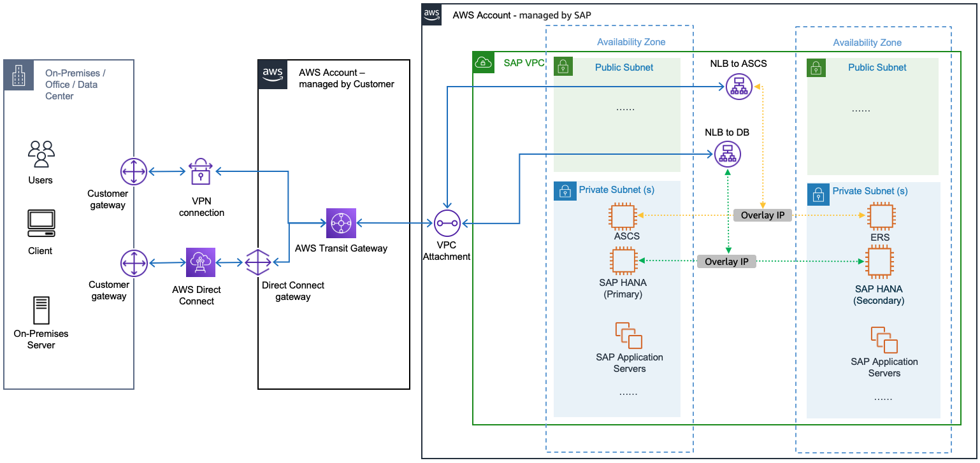Image resolution: width=980 pixels, height=463 pixels.
Task: Select the On-Premises Server icon
Action: (x=41, y=310)
